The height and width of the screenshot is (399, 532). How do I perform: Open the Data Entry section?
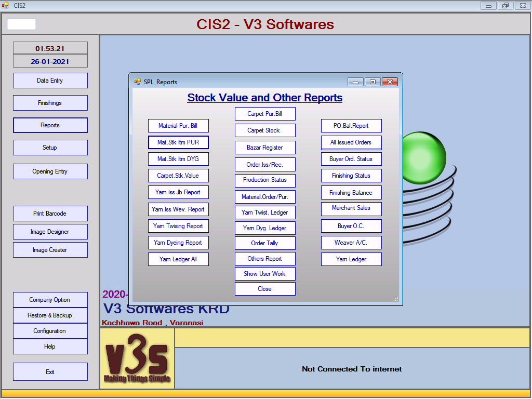50,81
